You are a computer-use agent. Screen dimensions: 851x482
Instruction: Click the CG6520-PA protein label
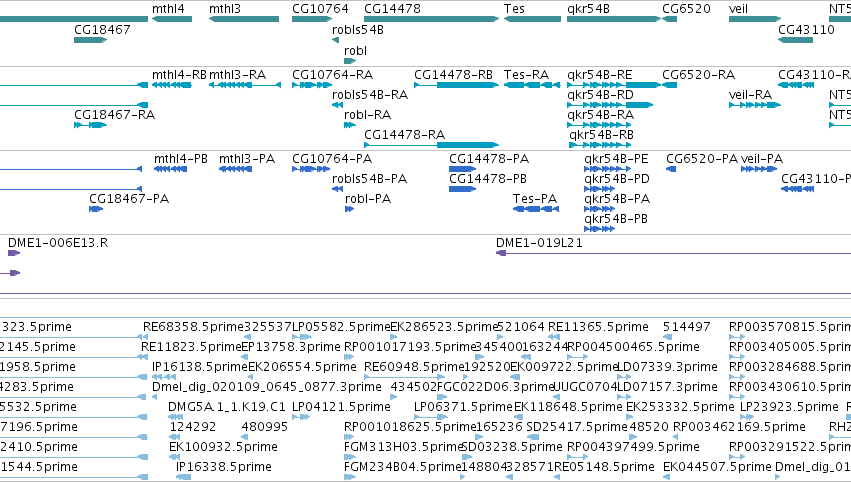702,159
